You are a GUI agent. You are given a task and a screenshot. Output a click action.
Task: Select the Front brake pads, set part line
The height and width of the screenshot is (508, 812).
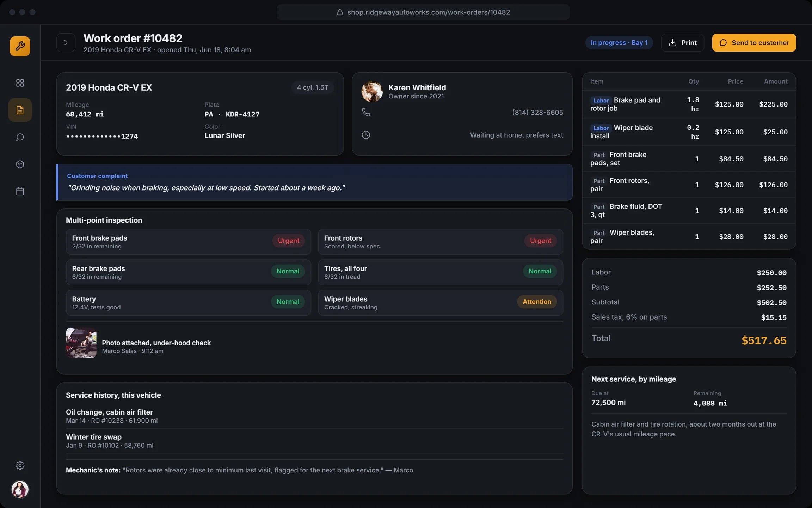coord(689,159)
